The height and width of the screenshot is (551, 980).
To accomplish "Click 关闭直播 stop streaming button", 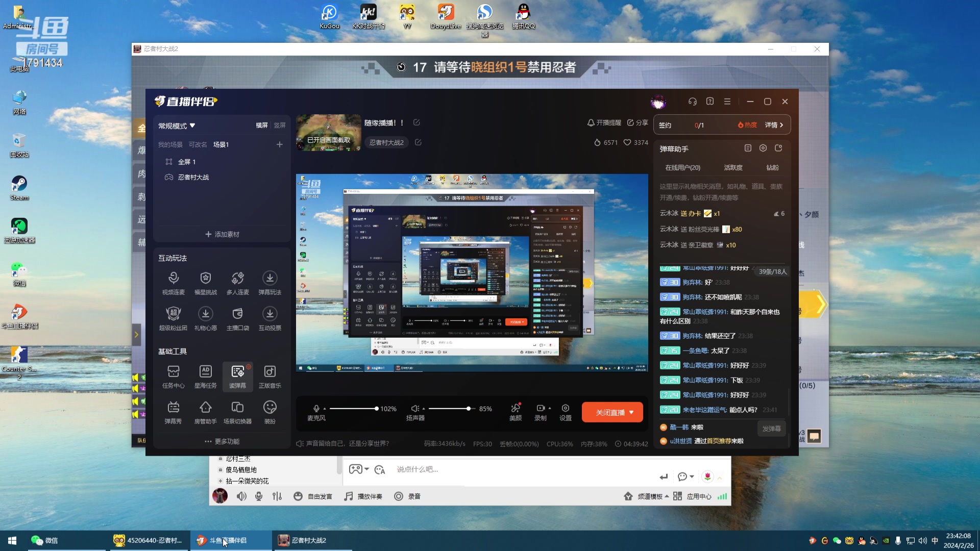I will pos(612,412).
